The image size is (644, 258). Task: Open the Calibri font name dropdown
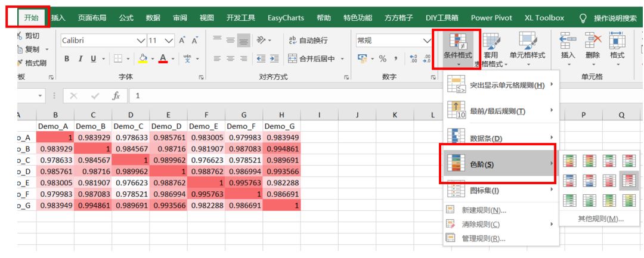pyautogui.click(x=141, y=41)
